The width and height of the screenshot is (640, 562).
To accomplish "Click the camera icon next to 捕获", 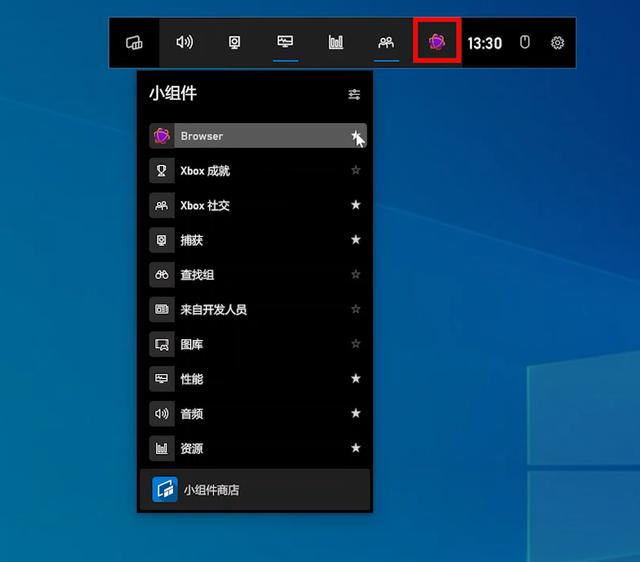I will coord(162,240).
